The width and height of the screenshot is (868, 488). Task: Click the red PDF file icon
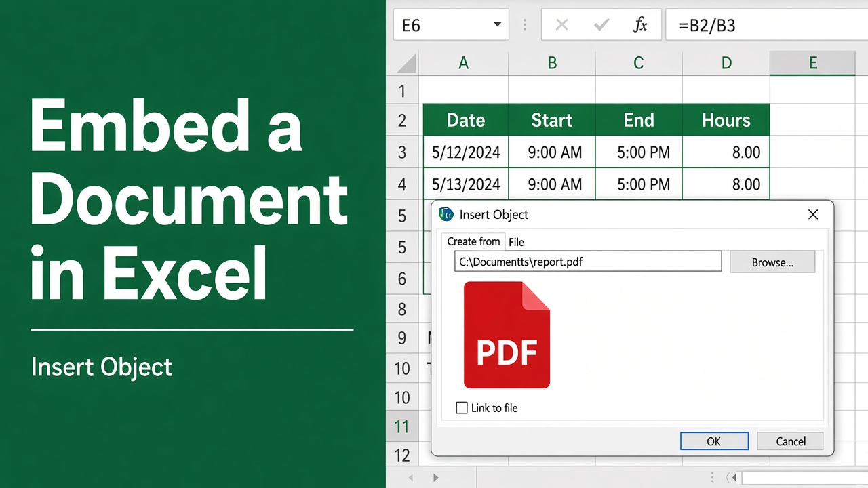tap(507, 335)
